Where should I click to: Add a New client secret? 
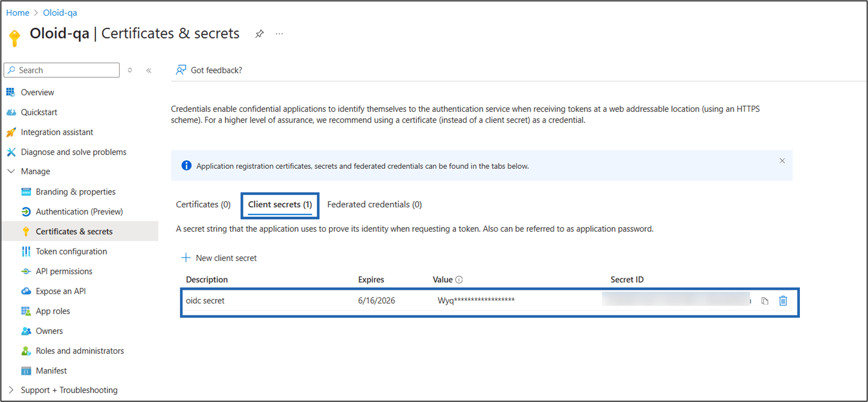pyautogui.click(x=219, y=258)
